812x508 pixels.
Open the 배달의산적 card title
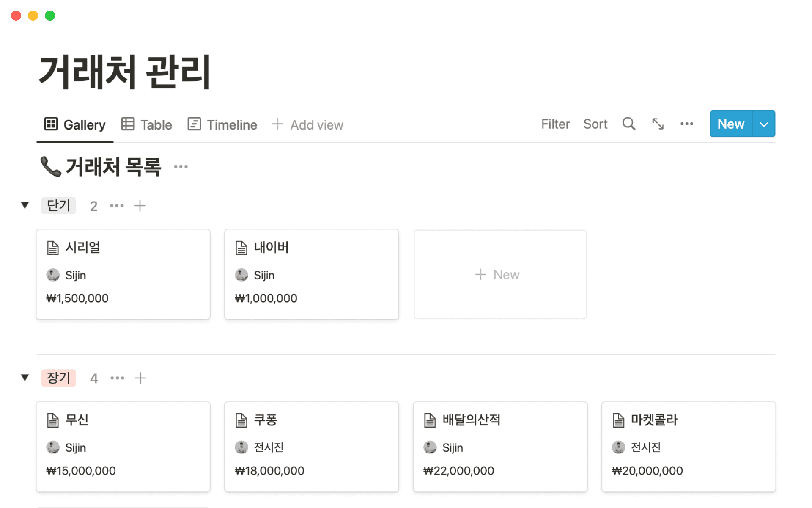click(x=472, y=420)
